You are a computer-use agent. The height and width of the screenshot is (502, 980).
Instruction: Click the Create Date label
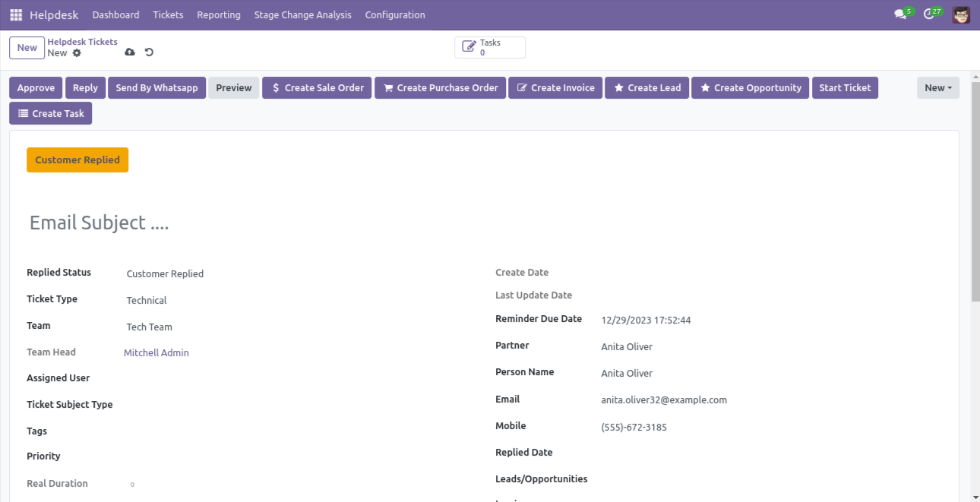click(x=522, y=273)
